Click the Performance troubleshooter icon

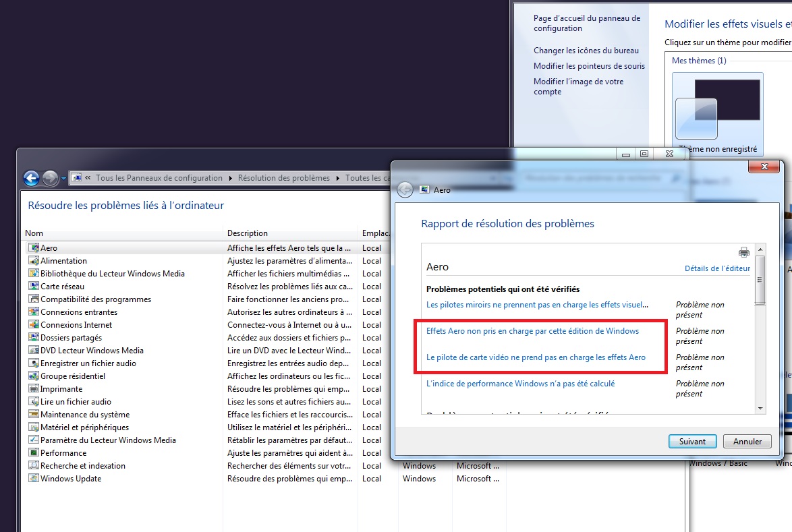tap(34, 452)
